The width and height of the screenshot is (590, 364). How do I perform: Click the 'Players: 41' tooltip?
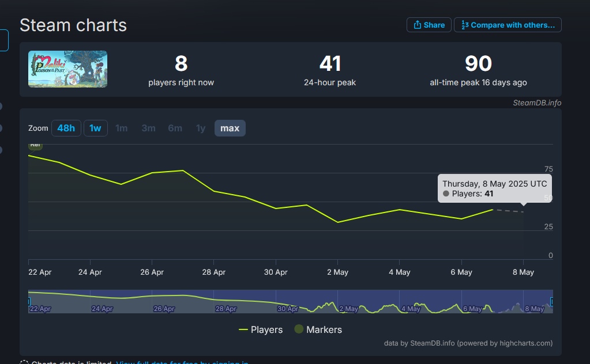[x=495, y=188]
